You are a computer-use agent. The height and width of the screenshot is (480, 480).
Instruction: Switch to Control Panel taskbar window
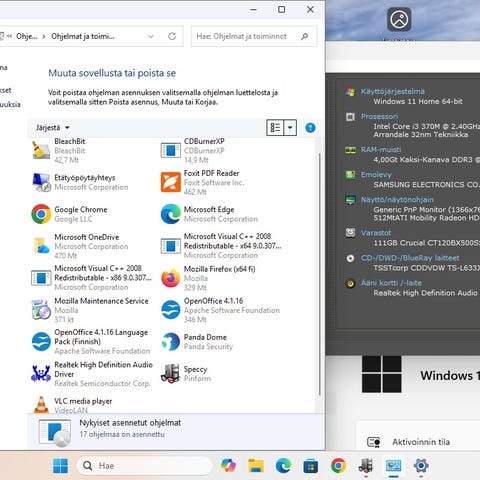click(393, 465)
